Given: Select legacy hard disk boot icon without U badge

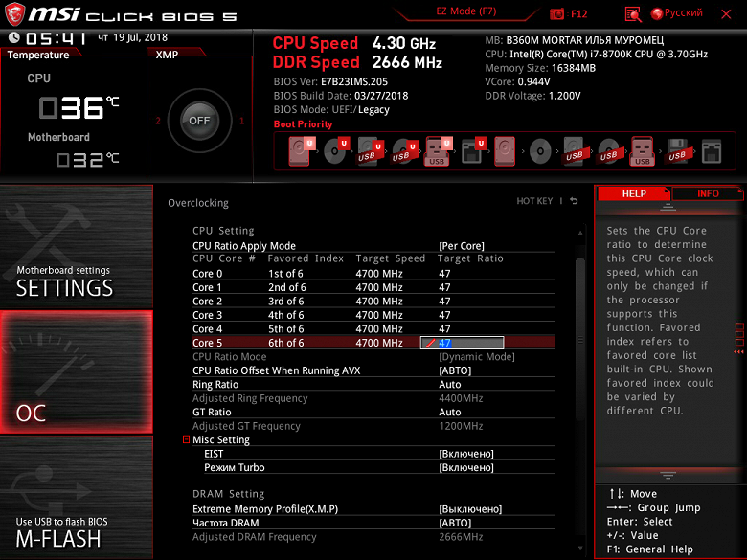Looking at the screenshot, I should click(505, 151).
